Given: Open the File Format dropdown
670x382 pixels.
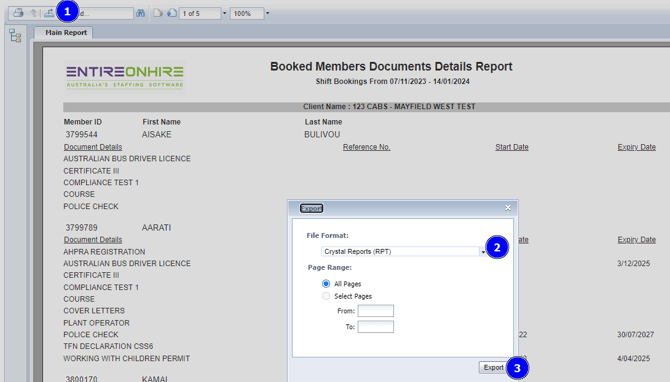Looking at the screenshot, I should [483, 252].
